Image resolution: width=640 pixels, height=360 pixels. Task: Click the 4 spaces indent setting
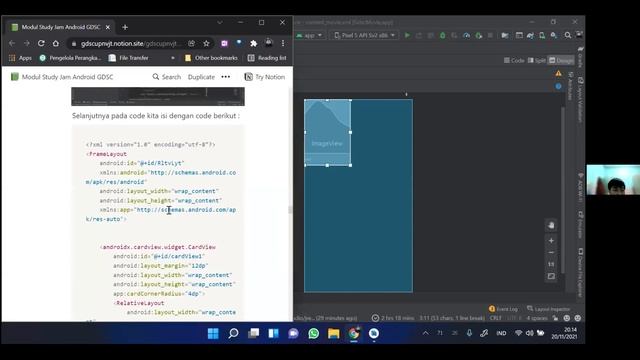pyautogui.click(x=537, y=318)
